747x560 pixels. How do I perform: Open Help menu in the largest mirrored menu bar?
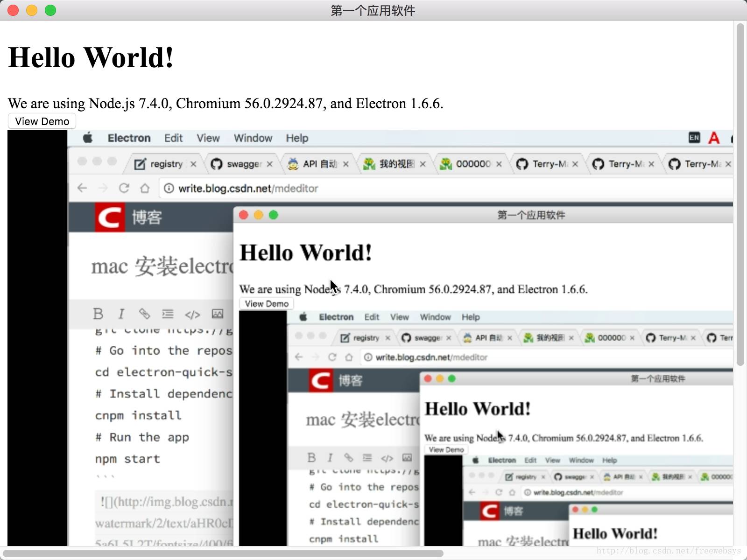(x=297, y=138)
